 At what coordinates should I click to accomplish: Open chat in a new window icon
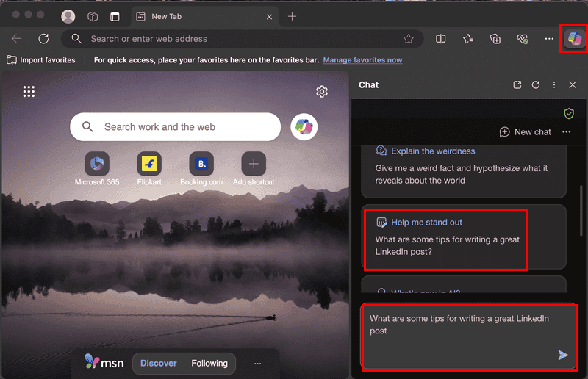517,85
